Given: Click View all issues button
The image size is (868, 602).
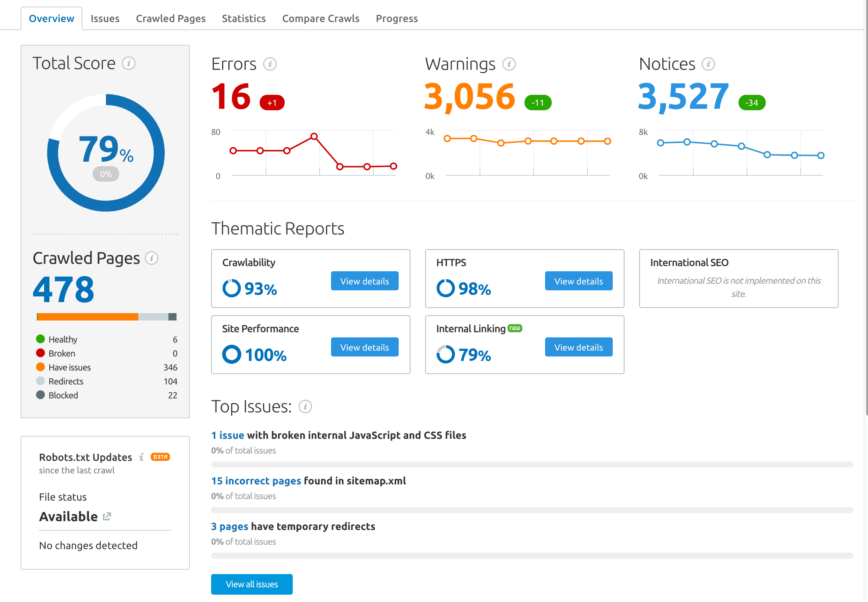Looking at the screenshot, I should click(253, 584).
